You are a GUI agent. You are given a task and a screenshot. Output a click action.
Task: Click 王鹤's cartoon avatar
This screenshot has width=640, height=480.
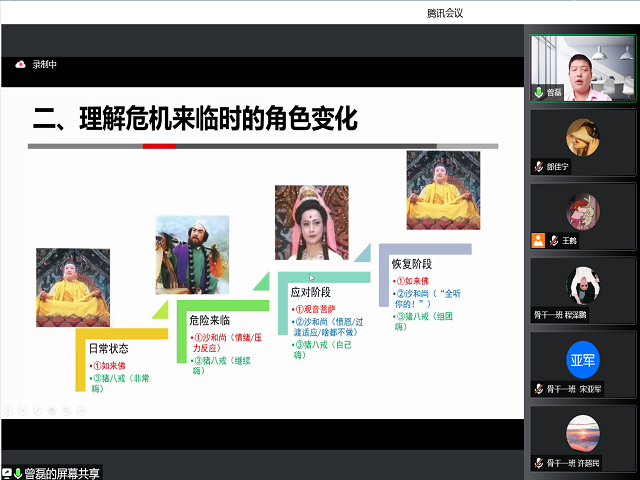click(x=583, y=211)
